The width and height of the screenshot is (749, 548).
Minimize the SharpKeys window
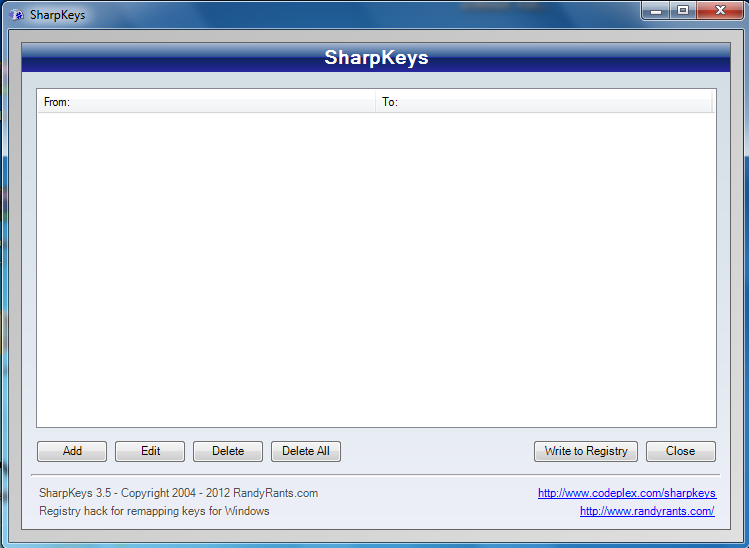(x=656, y=11)
